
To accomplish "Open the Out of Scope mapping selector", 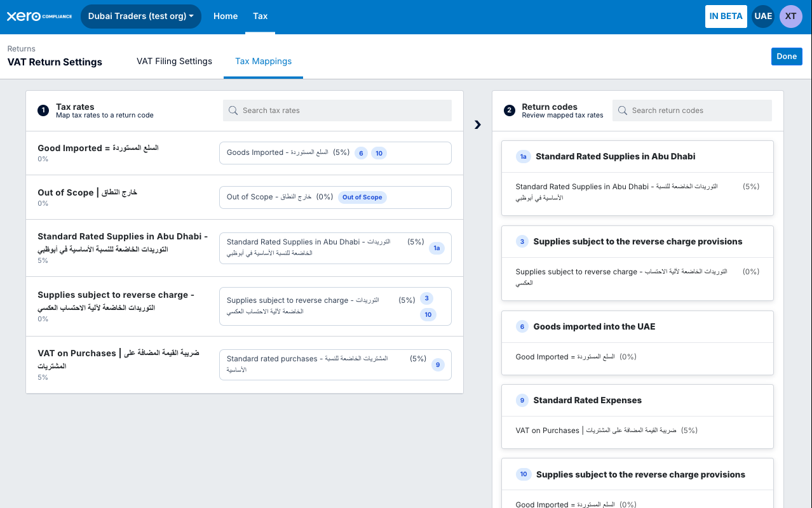I will point(335,197).
